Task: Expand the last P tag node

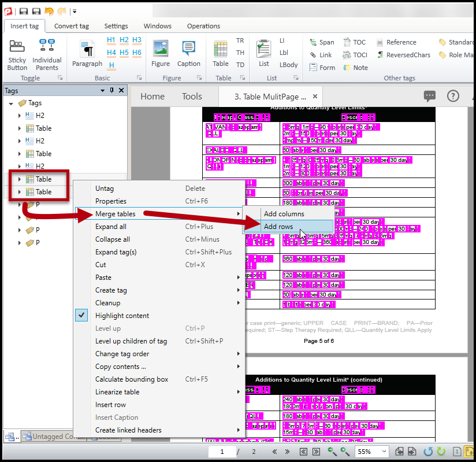Action: [20, 243]
